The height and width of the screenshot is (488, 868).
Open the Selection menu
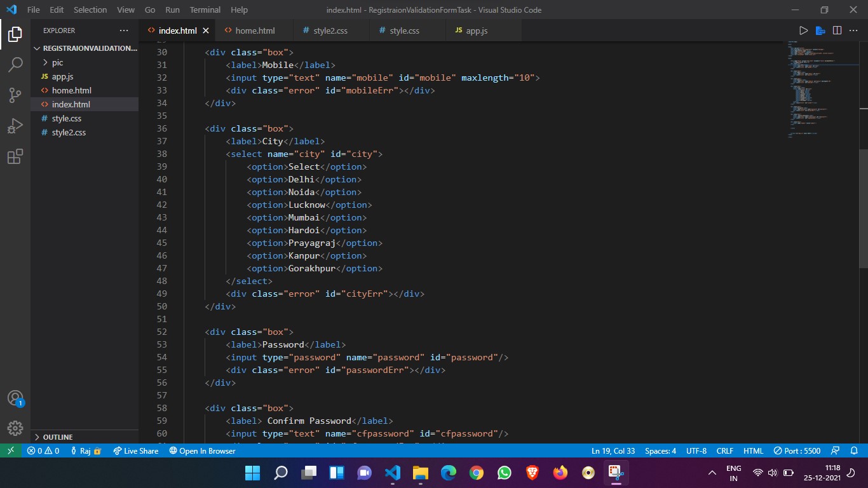(x=90, y=10)
